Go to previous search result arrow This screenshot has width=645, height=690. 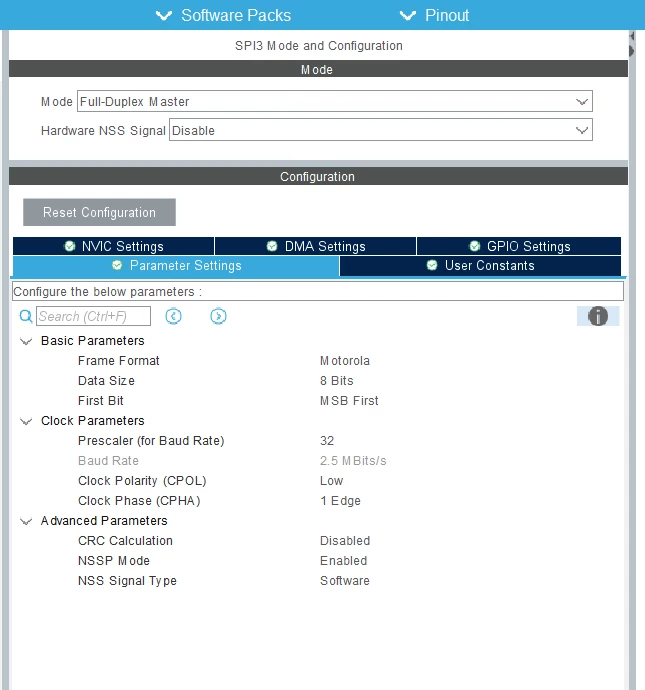[173, 316]
